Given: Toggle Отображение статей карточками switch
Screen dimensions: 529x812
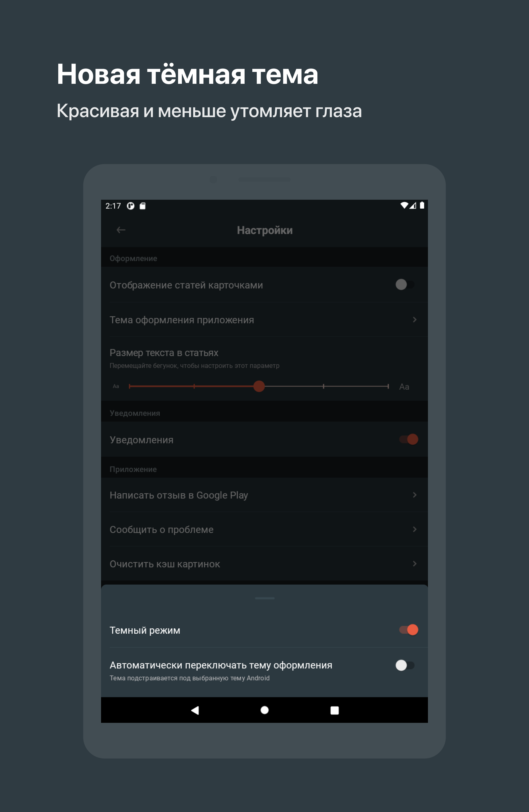Looking at the screenshot, I should pyautogui.click(x=405, y=284).
